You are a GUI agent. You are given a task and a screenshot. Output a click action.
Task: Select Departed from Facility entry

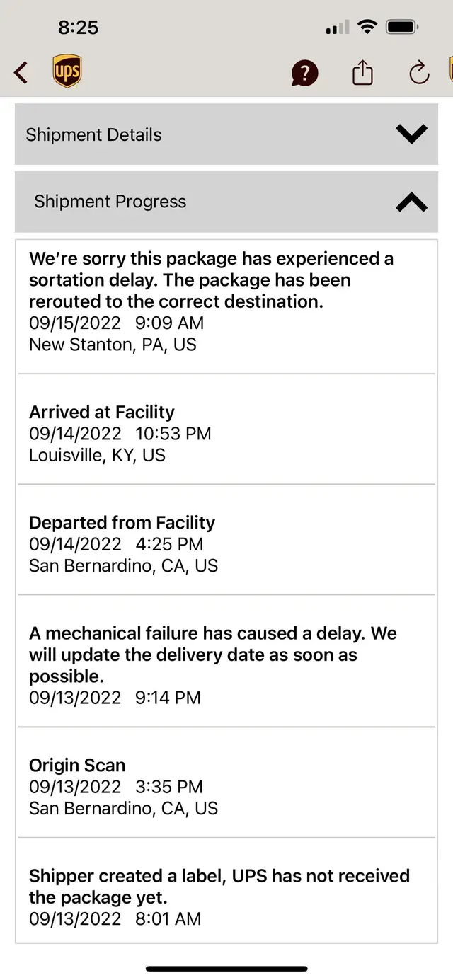123,543
